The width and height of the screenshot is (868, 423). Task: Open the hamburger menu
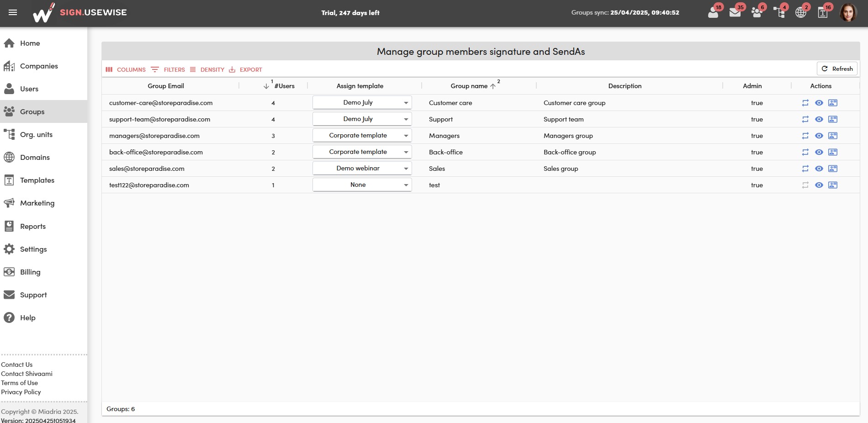coord(13,12)
